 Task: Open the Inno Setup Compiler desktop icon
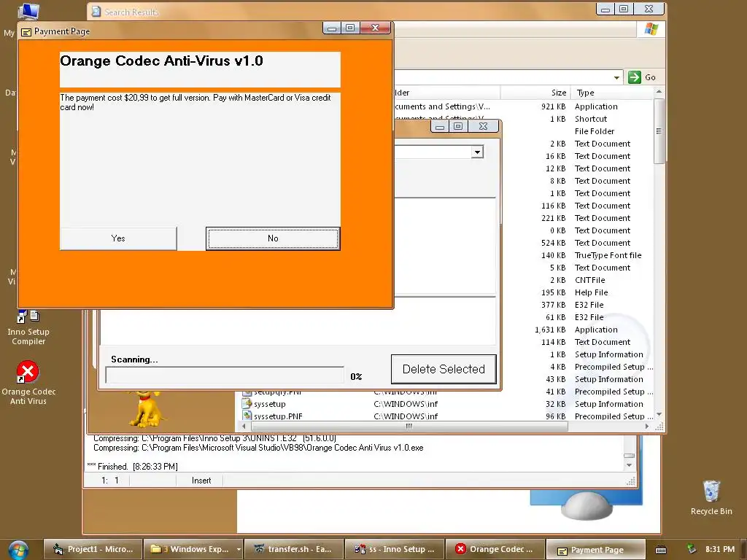(x=28, y=327)
